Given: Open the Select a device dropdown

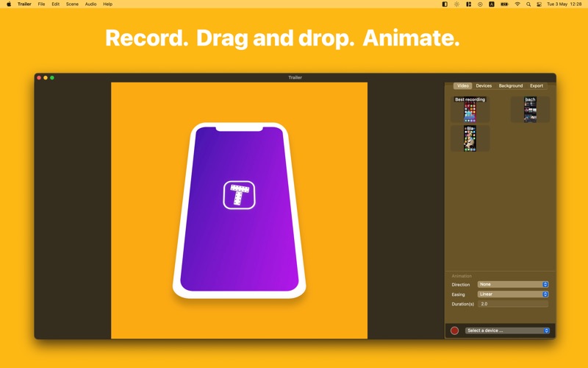Looking at the screenshot, I should (x=507, y=330).
